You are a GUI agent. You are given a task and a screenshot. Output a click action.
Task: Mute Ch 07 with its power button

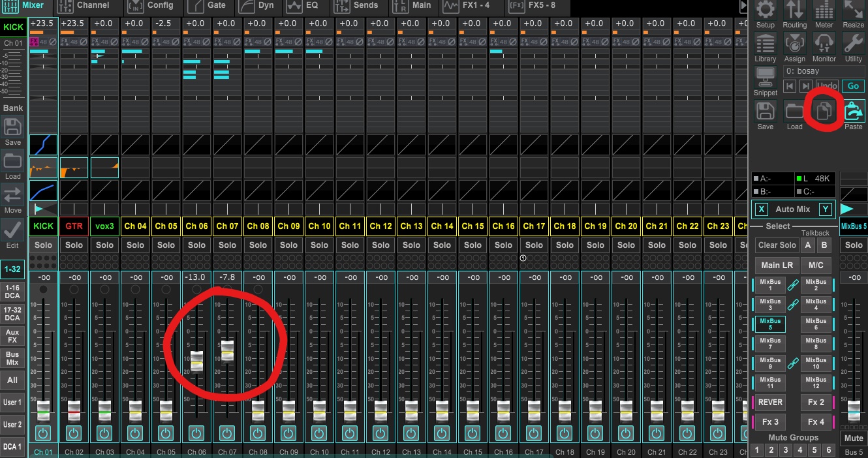[x=227, y=433]
